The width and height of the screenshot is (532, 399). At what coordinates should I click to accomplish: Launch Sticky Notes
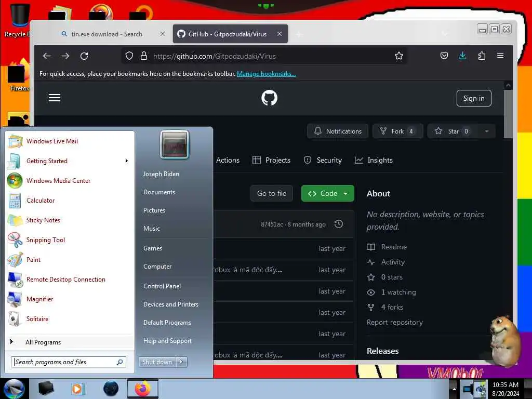(70, 220)
